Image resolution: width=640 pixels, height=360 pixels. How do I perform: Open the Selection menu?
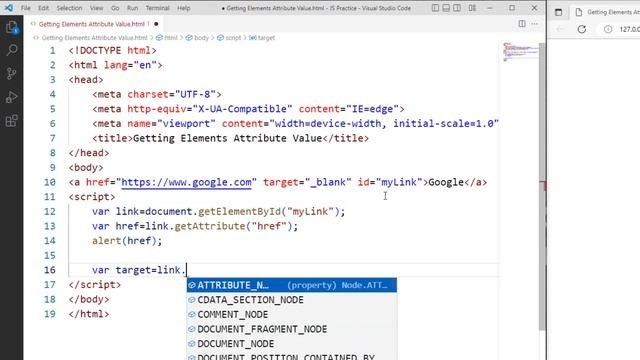(x=69, y=8)
